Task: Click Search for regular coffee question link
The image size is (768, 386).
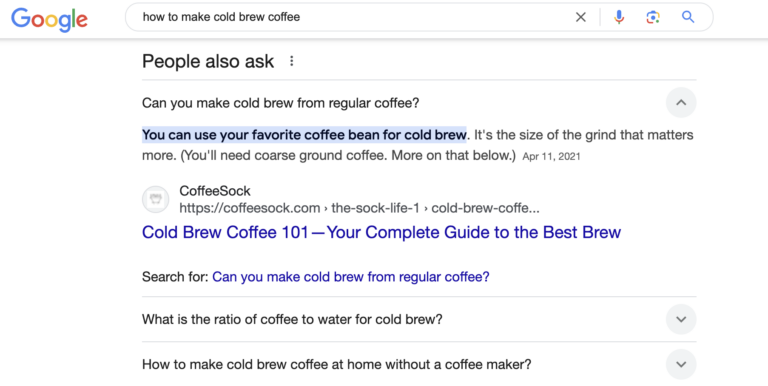Action: 351,277
